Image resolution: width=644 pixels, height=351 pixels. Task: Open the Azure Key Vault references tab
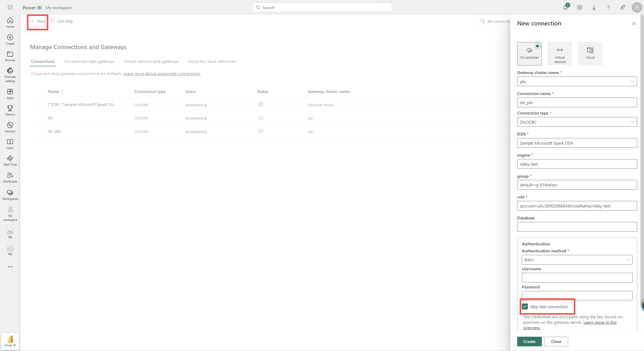pyautogui.click(x=212, y=62)
